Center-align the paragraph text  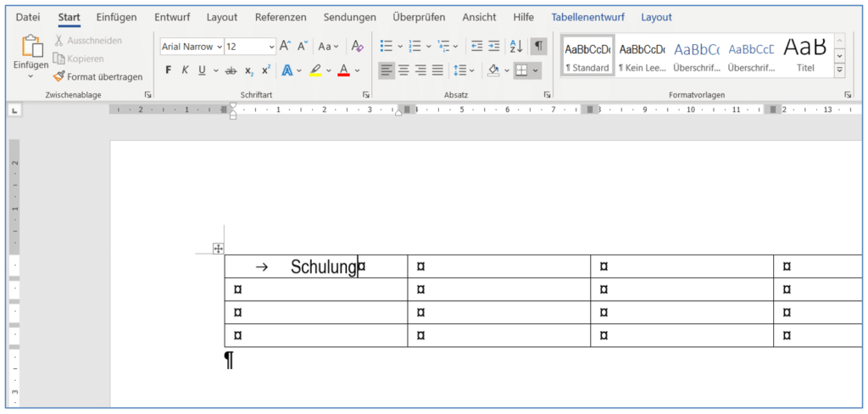coord(403,70)
